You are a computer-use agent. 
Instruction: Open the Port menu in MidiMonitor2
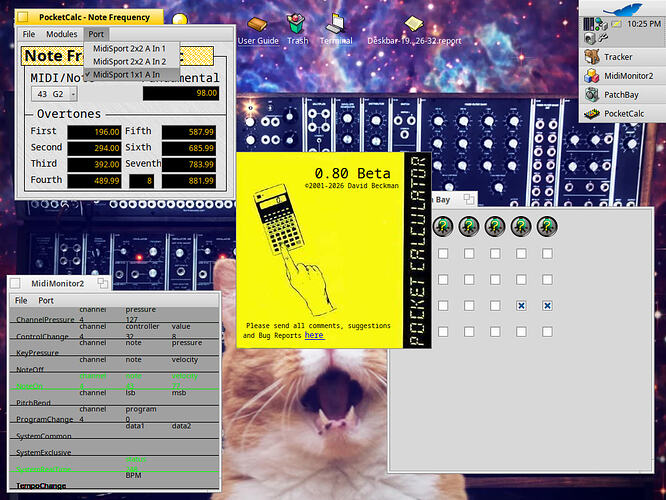tap(46, 300)
